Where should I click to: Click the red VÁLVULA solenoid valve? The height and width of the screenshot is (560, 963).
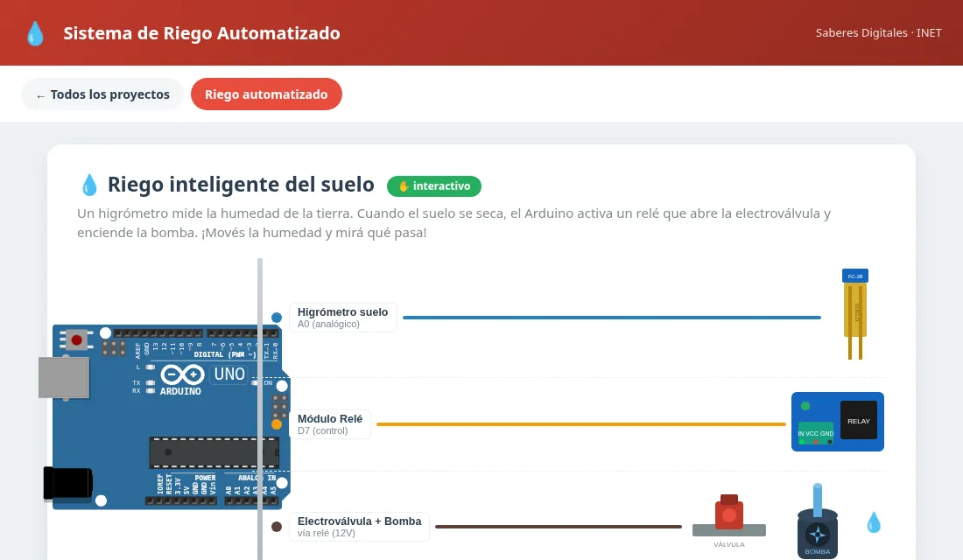point(729,514)
